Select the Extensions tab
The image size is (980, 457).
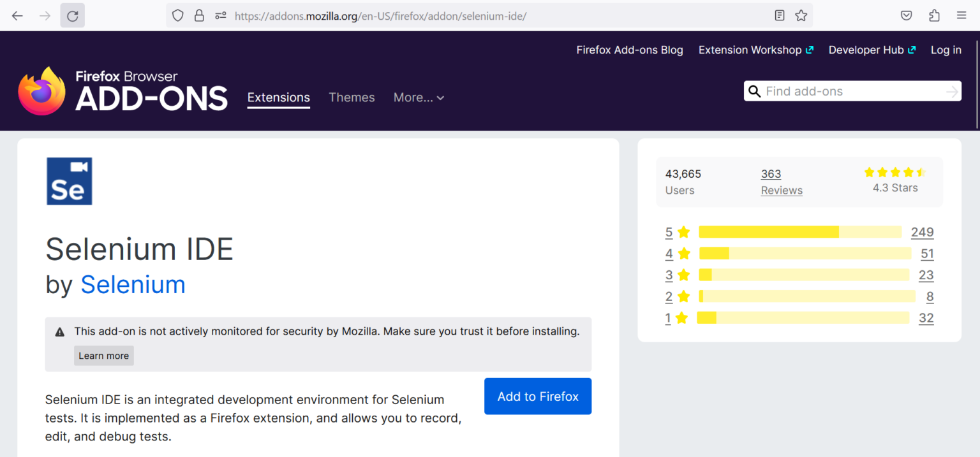coord(278,98)
